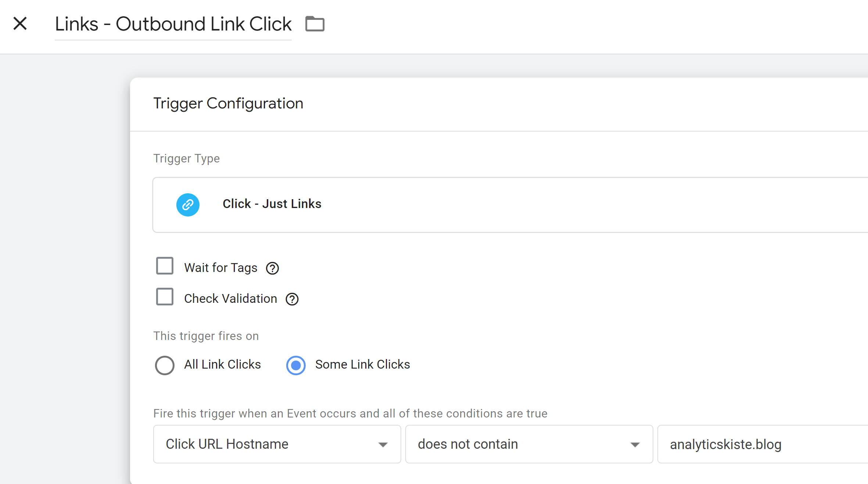The height and width of the screenshot is (484, 868).
Task: Click the dropdown arrow on does not contain
Action: point(635,444)
